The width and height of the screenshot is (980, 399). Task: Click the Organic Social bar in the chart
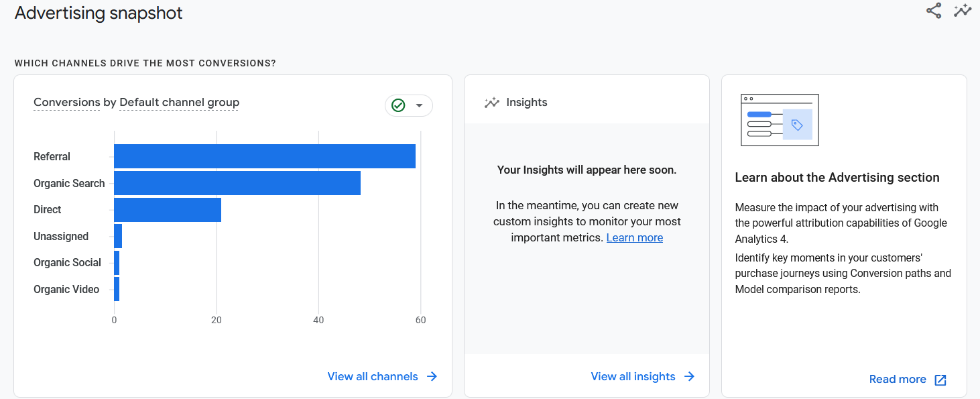[x=117, y=263]
